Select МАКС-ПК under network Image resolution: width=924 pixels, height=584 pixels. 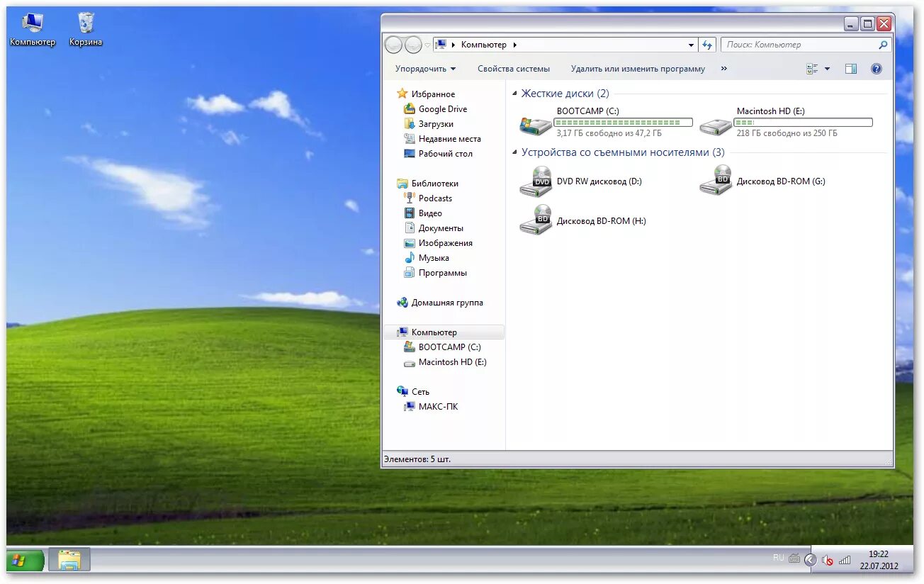431,407
